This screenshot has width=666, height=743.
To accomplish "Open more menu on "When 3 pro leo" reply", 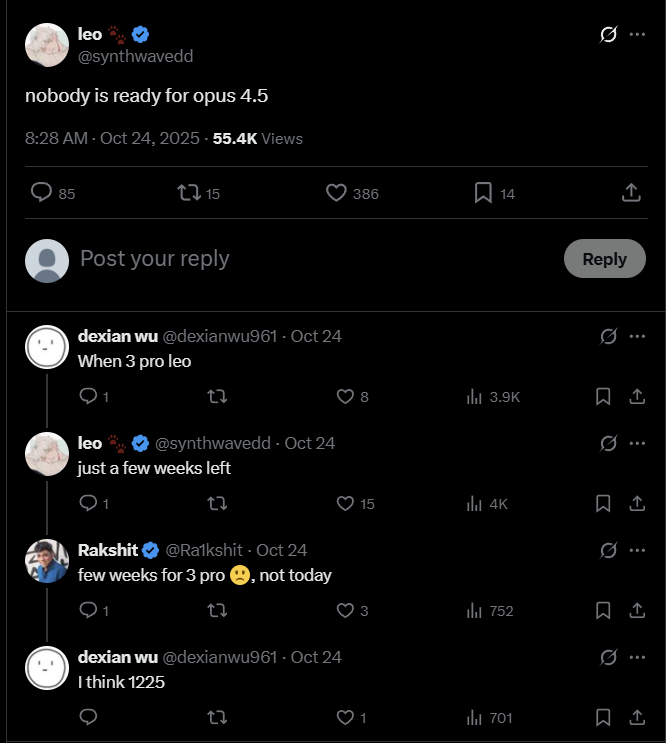I will coord(637,337).
